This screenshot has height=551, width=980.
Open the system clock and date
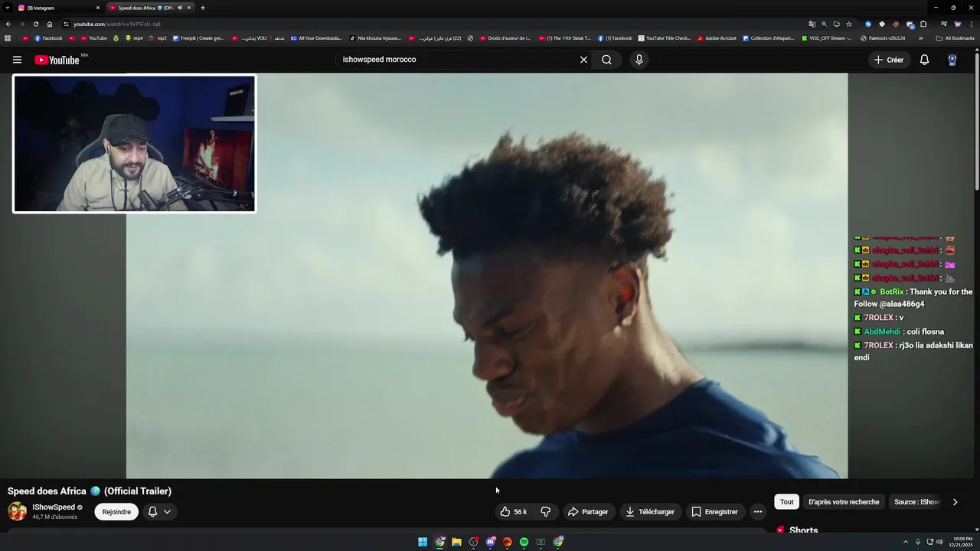[x=960, y=542]
